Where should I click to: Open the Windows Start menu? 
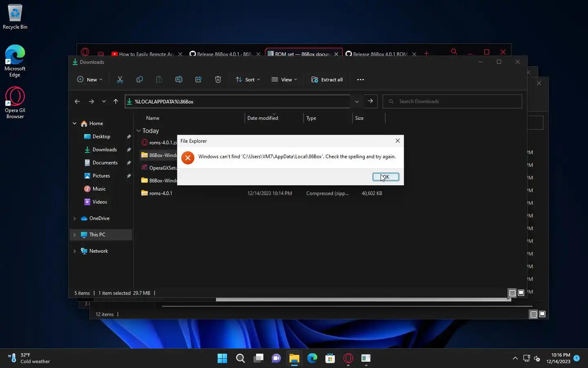click(x=222, y=359)
